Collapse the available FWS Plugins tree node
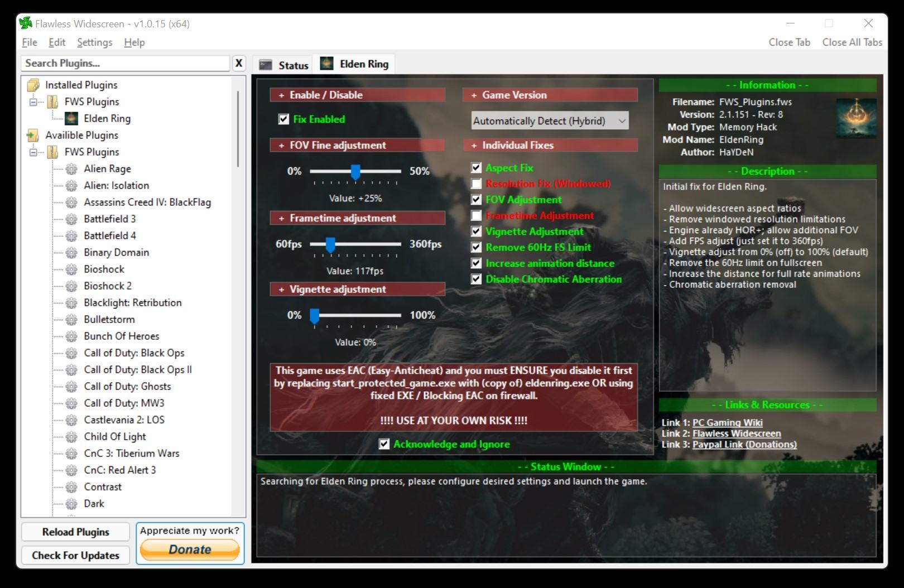Screen dimensions: 904x588 pos(33,152)
